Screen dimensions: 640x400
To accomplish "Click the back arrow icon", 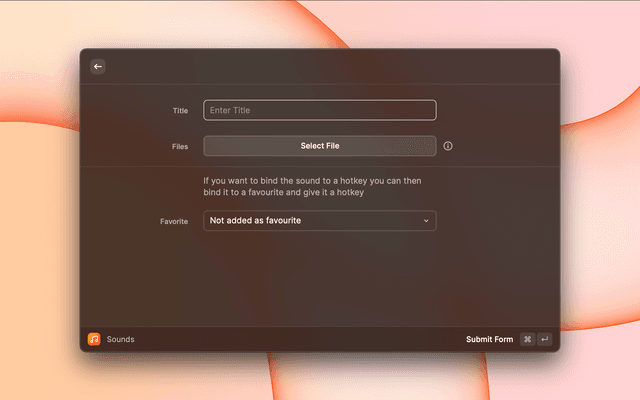I will tap(98, 66).
